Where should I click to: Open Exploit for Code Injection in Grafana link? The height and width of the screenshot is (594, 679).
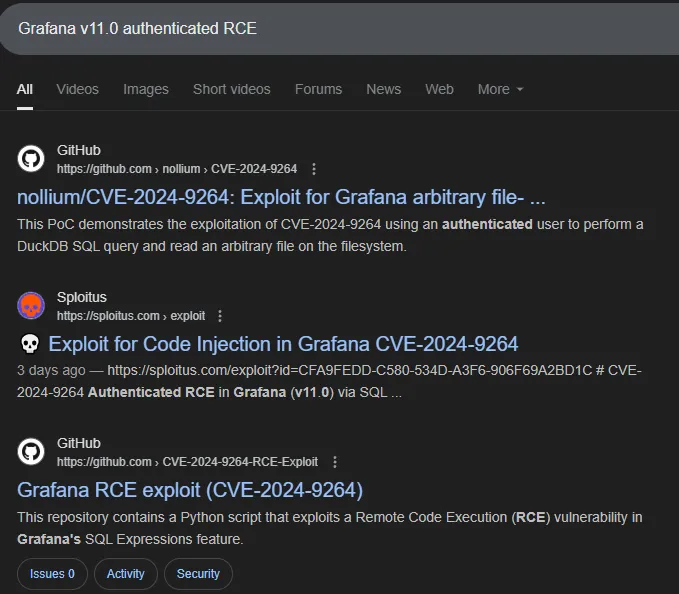(x=283, y=344)
